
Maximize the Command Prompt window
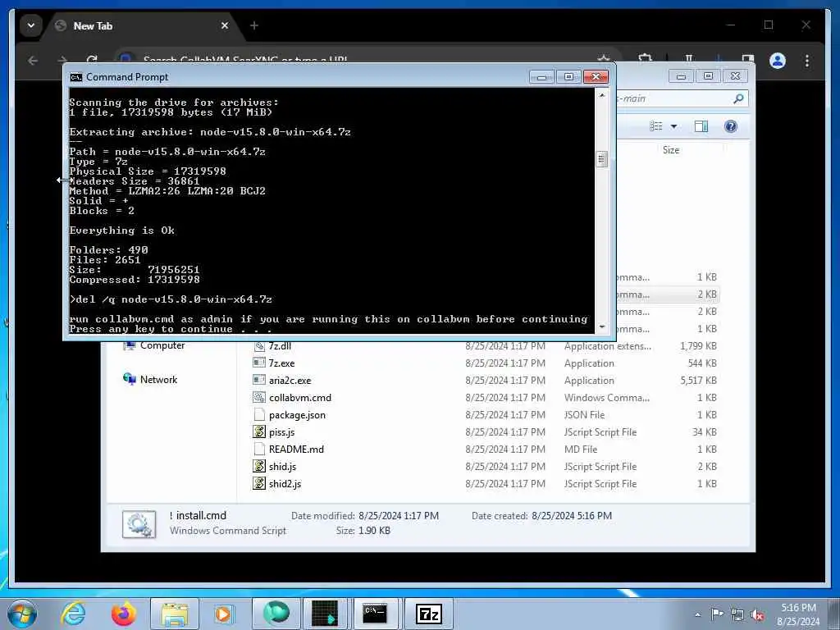tap(568, 77)
